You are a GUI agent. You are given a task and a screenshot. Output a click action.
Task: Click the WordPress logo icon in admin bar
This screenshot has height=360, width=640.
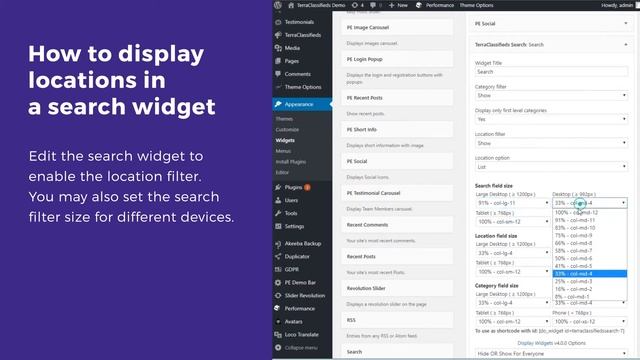tap(278, 5)
